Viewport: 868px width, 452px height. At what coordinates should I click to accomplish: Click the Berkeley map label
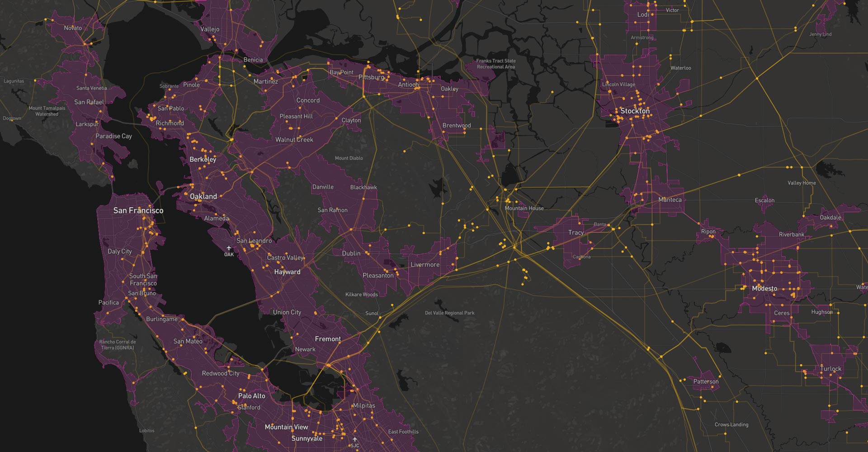coord(203,160)
